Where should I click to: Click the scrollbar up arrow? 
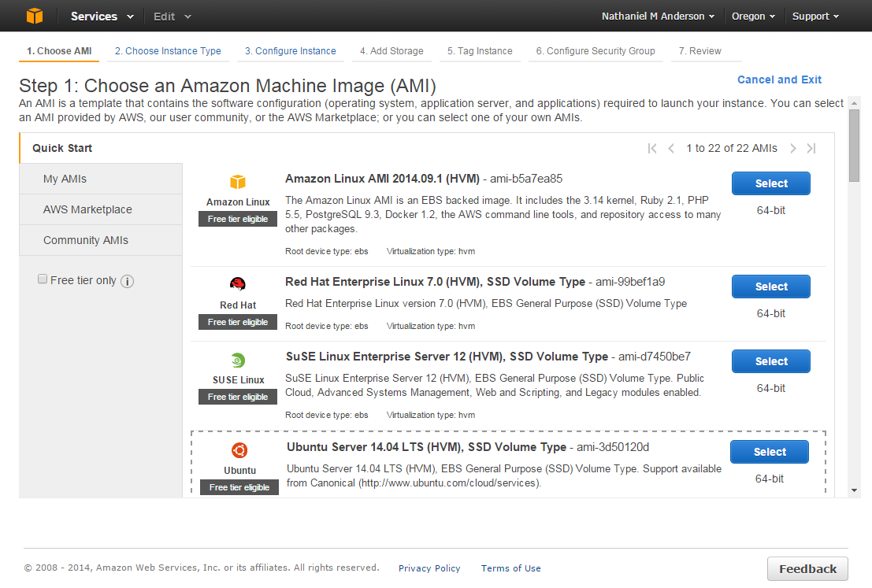pos(854,103)
